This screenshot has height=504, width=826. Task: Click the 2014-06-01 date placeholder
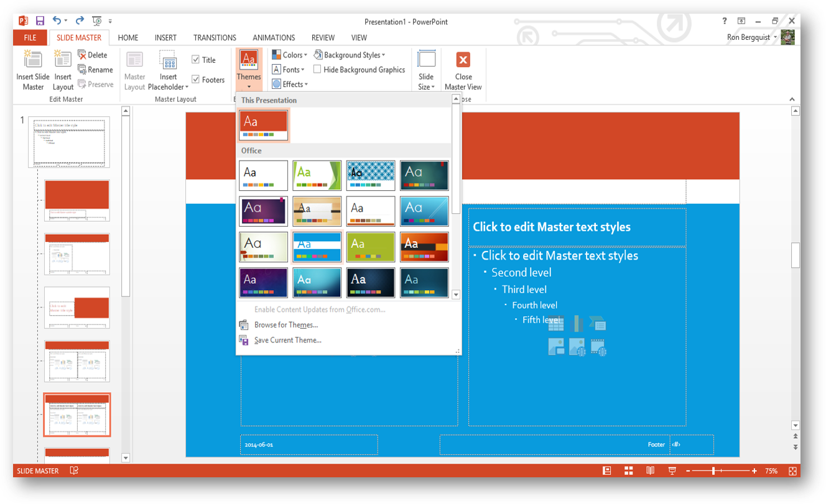[309, 445]
